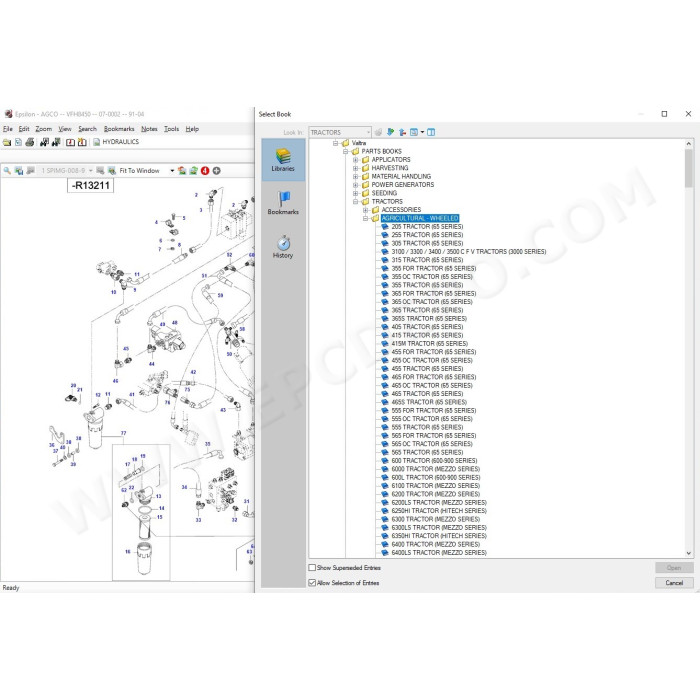Select 3100 / 3300 / 3400 / 3500 C F V TRACTORS entry
Image resolution: width=700 pixels, height=700 pixels.
click(x=469, y=252)
